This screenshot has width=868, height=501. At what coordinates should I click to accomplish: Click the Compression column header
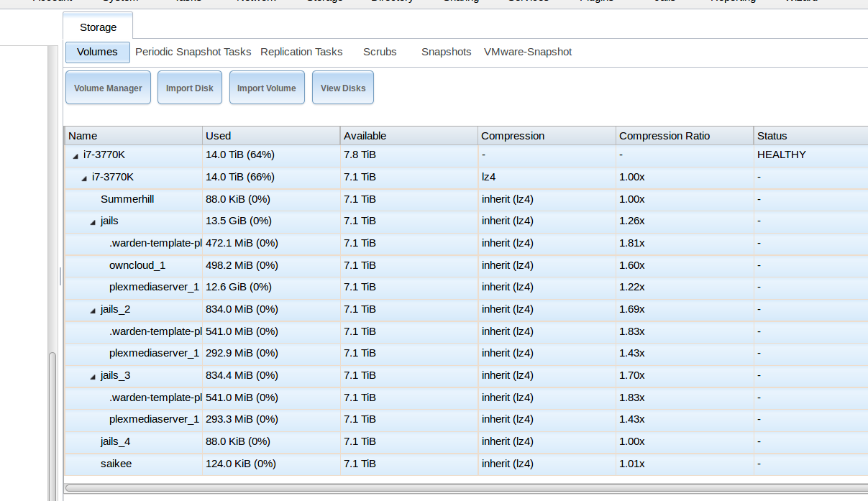[x=547, y=136]
